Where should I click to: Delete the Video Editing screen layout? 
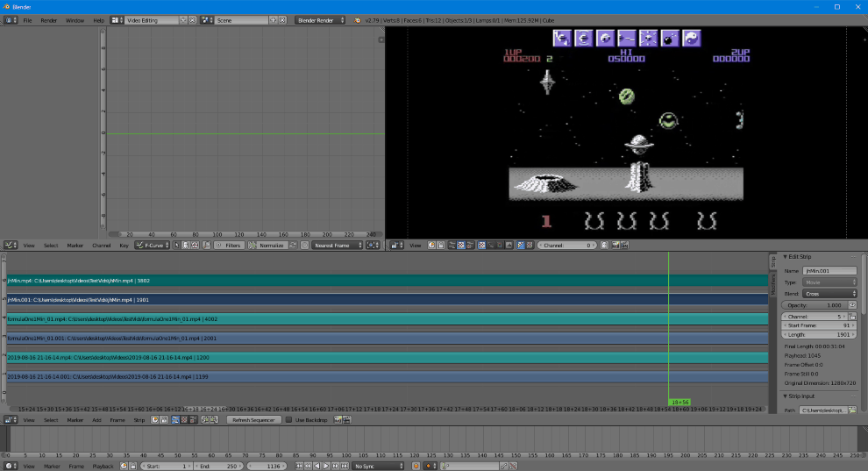[192, 20]
